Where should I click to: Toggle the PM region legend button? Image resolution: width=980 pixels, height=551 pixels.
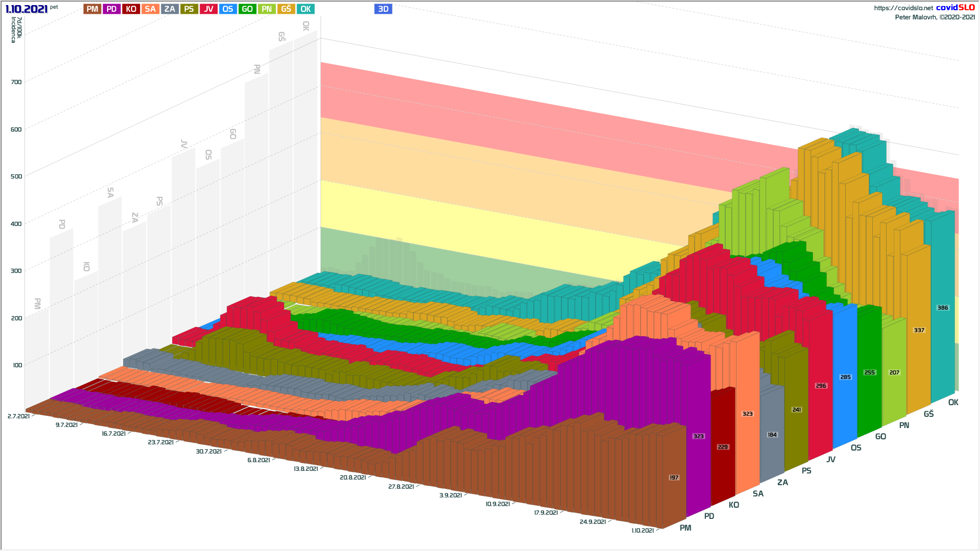point(92,9)
